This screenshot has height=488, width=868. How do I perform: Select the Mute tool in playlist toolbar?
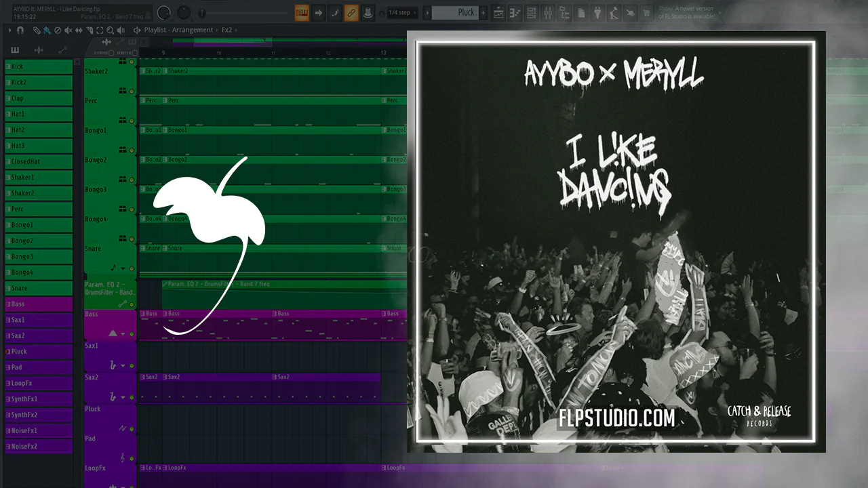(x=68, y=30)
